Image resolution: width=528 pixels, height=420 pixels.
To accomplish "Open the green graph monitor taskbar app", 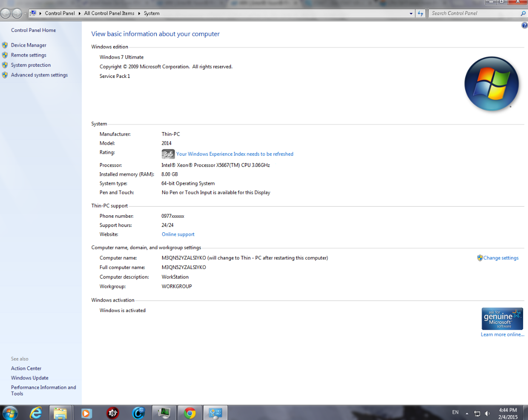I will (x=164, y=413).
